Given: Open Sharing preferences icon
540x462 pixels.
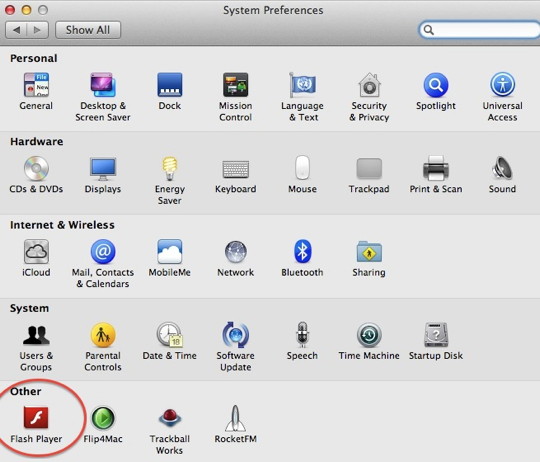Looking at the screenshot, I should click(369, 252).
